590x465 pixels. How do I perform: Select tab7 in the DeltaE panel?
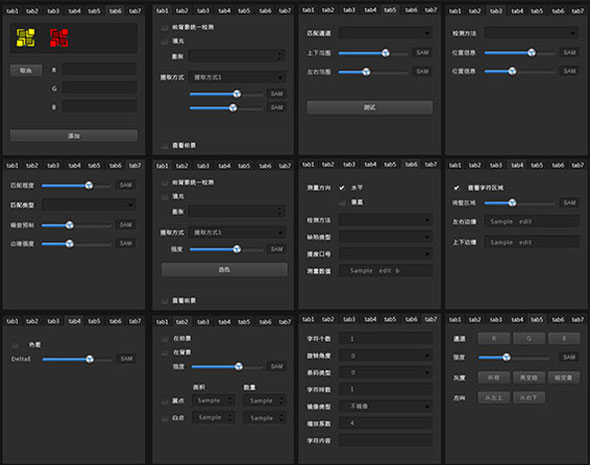(x=135, y=321)
